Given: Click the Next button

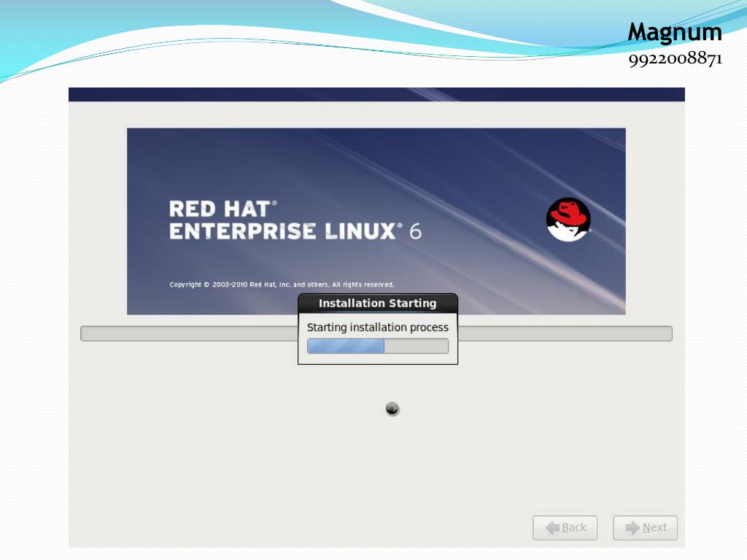Looking at the screenshot, I should (x=645, y=528).
